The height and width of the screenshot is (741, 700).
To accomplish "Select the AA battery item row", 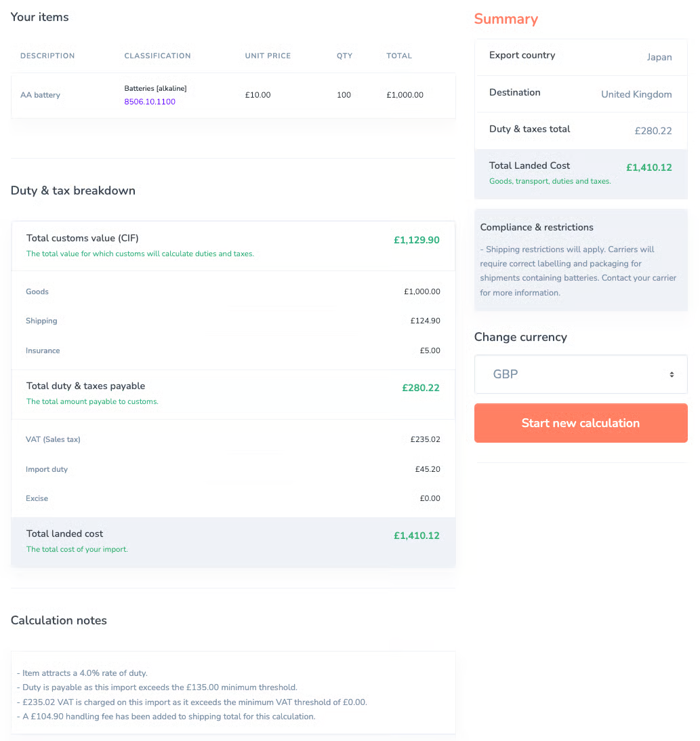I will click(233, 95).
